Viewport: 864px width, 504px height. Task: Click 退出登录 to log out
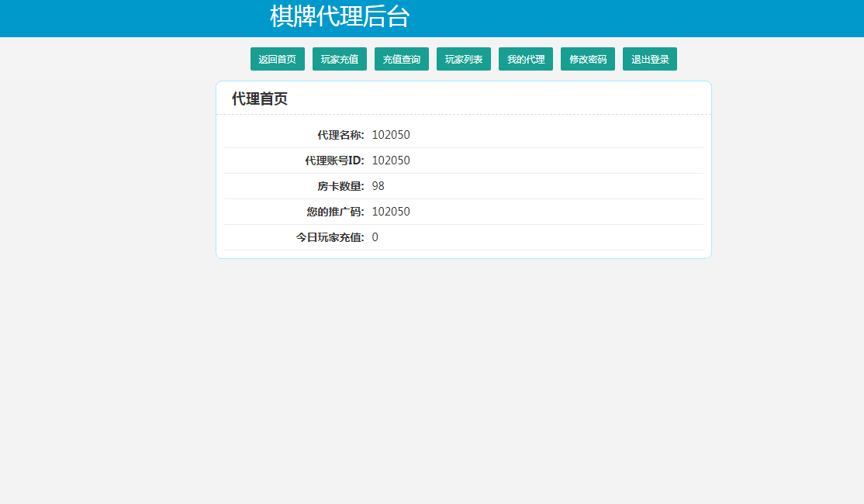649,58
